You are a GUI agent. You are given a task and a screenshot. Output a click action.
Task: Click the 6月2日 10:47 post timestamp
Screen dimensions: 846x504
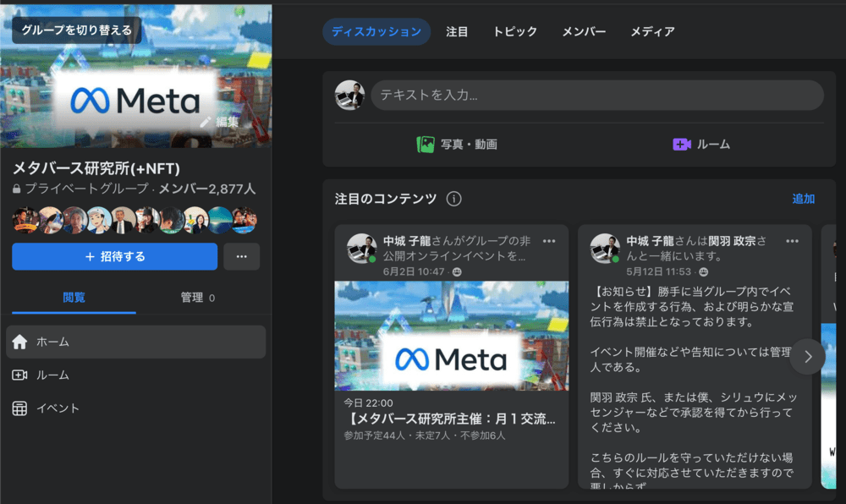414,271
